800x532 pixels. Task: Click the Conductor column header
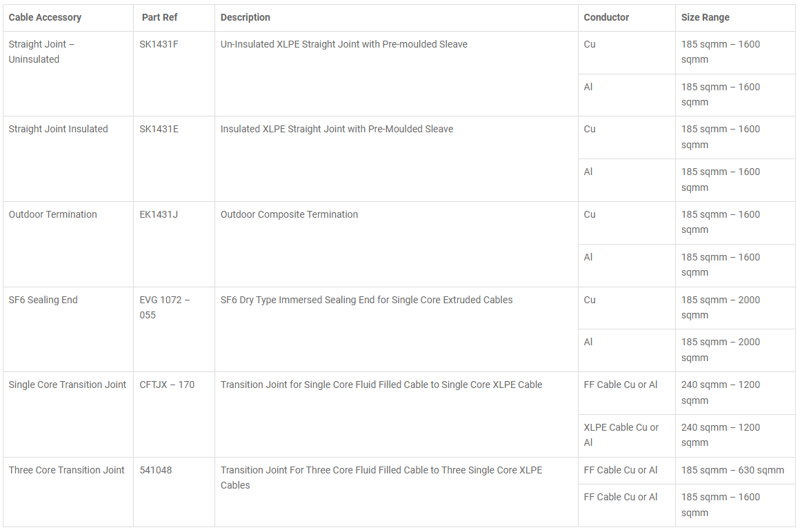(606, 17)
